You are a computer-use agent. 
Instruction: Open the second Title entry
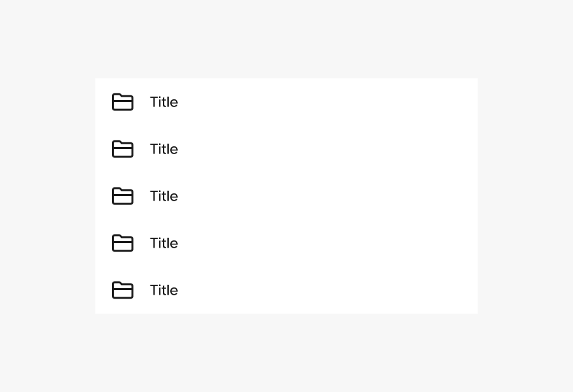coord(164,149)
